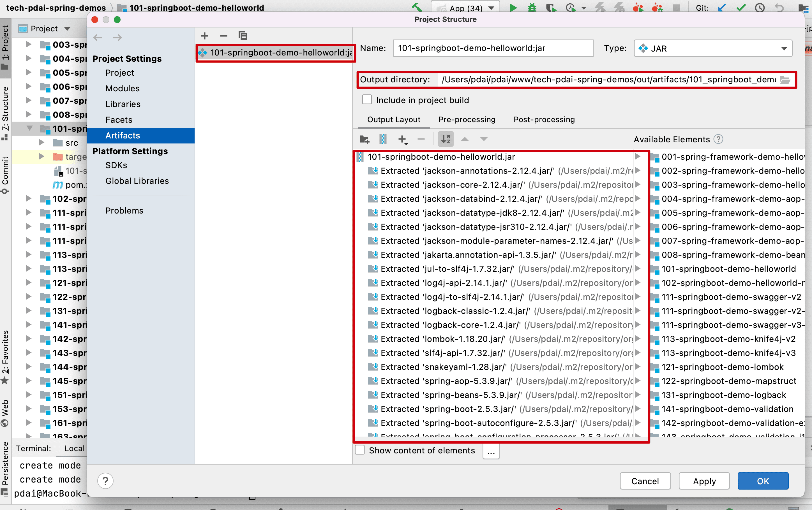Toggle sort elements by names and types
The height and width of the screenshot is (510, 812).
click(x=446, y=139)
